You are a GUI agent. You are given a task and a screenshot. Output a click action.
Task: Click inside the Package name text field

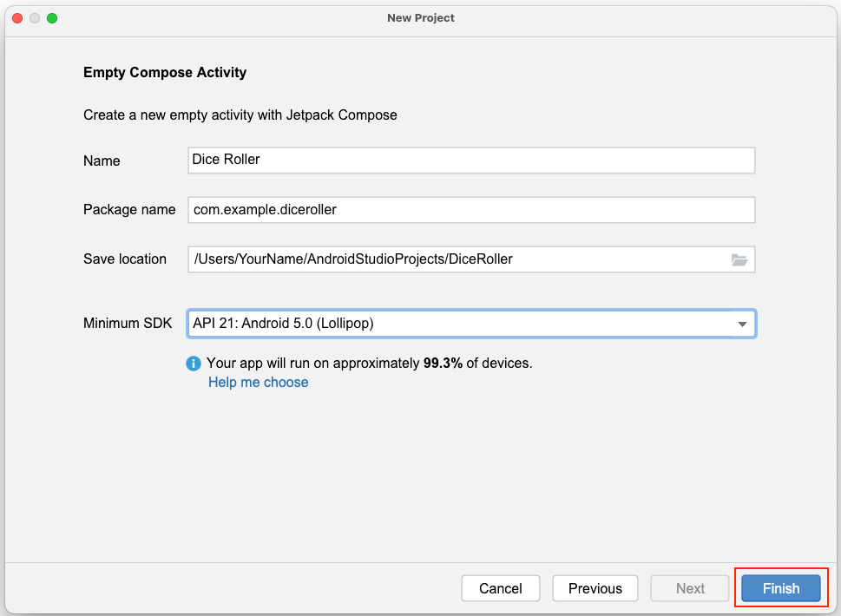pos(470,209)
